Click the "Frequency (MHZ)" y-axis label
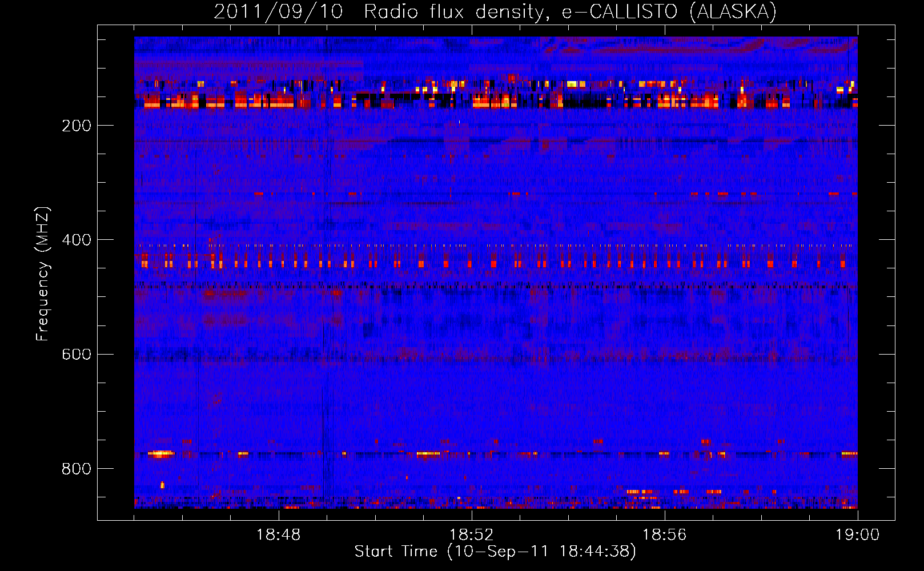This screenshot has height=571, width=924. [43, 274]
